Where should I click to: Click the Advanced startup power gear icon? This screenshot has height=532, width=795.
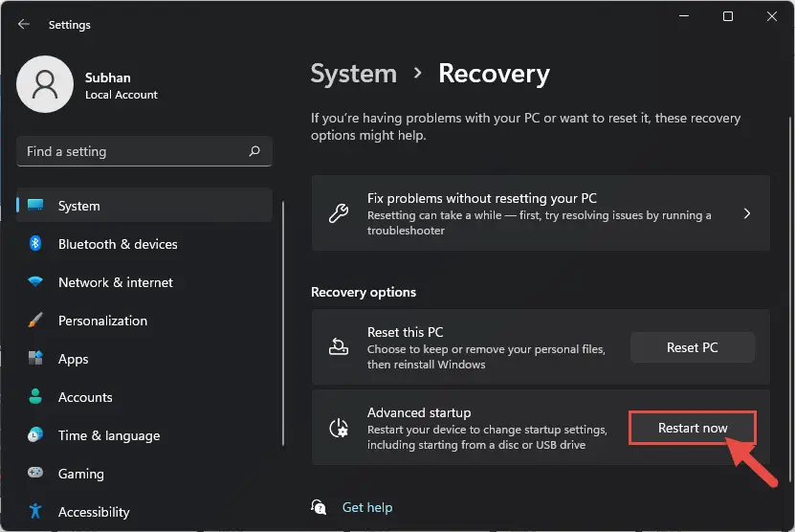click(338, 428)
